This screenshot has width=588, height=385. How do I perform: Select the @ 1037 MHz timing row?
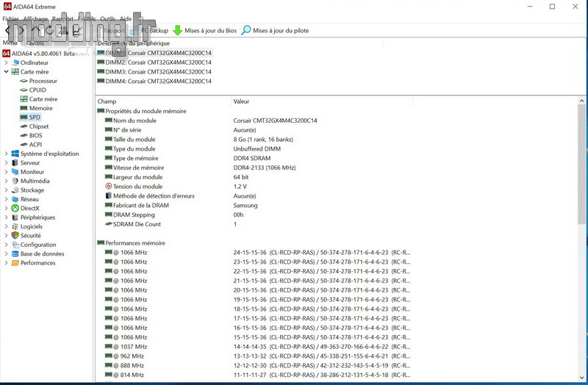(x=257, y=346)
